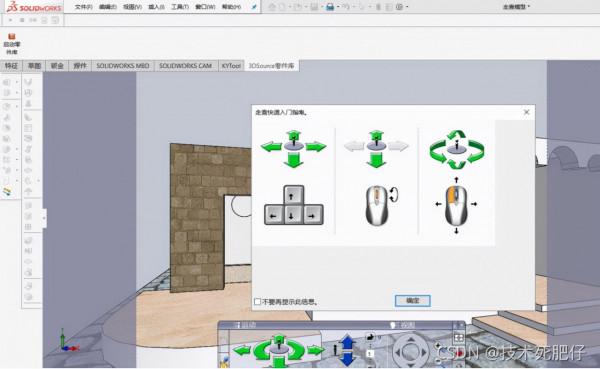This screenshot has width=600, height=369.
Task: Open the 帮助(H) menu
Action: (231, 7)
